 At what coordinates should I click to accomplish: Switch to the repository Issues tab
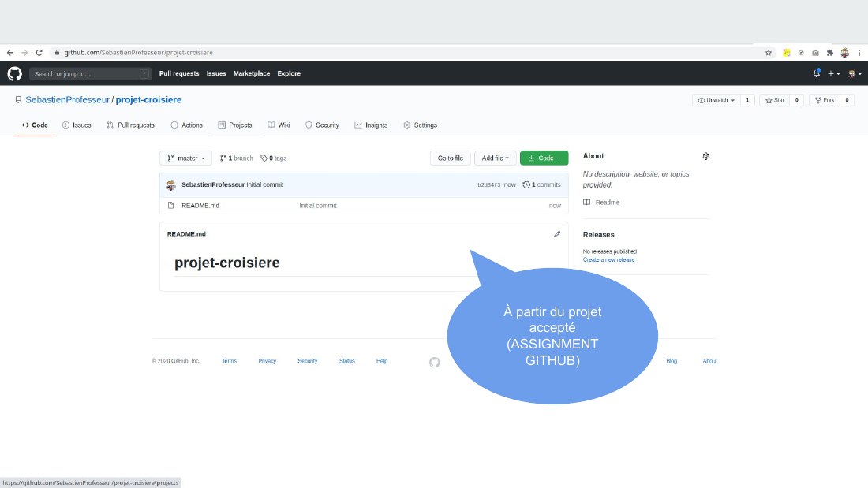coord(77,125)
